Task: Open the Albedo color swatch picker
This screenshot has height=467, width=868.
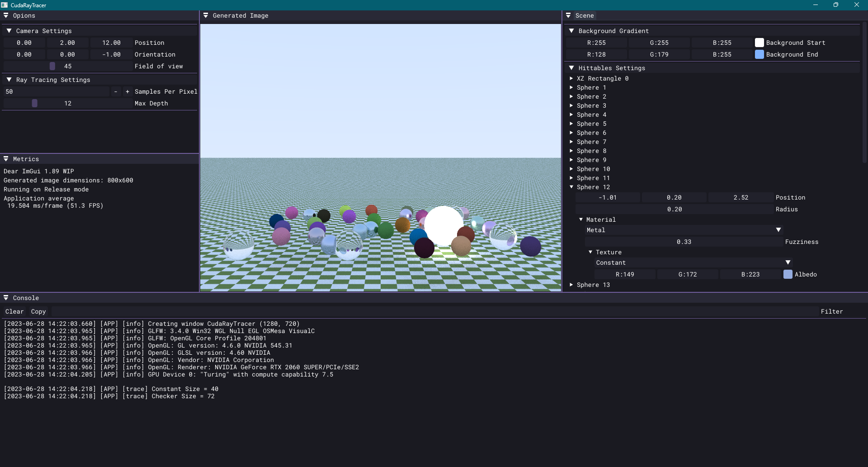Action: (x=788, y=274)
